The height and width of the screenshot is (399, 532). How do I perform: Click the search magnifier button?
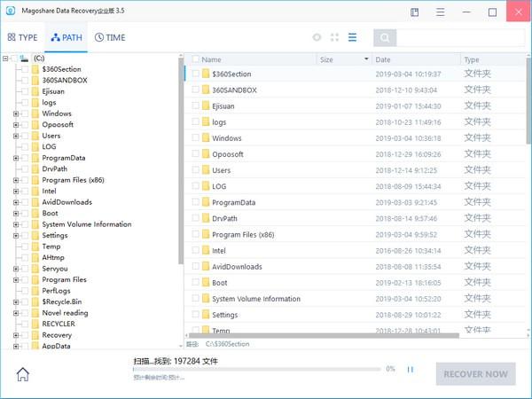385,37
